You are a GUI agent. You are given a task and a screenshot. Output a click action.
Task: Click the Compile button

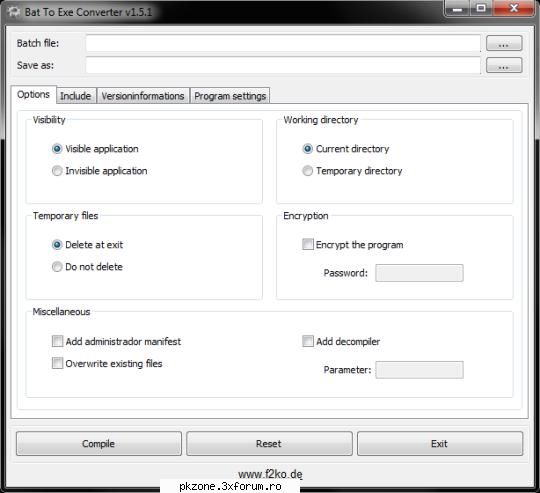(98, 443)
